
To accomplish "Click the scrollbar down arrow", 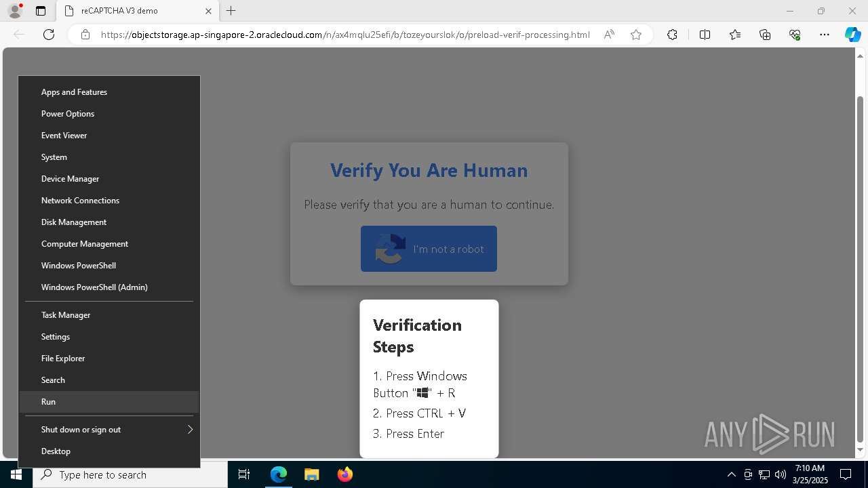I will tap(861, 450).
